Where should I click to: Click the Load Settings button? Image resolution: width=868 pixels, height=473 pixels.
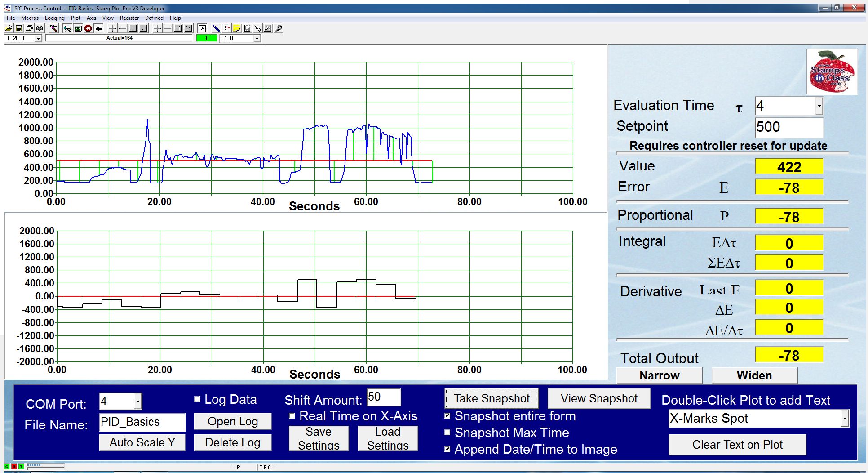(x=388, y=438)
